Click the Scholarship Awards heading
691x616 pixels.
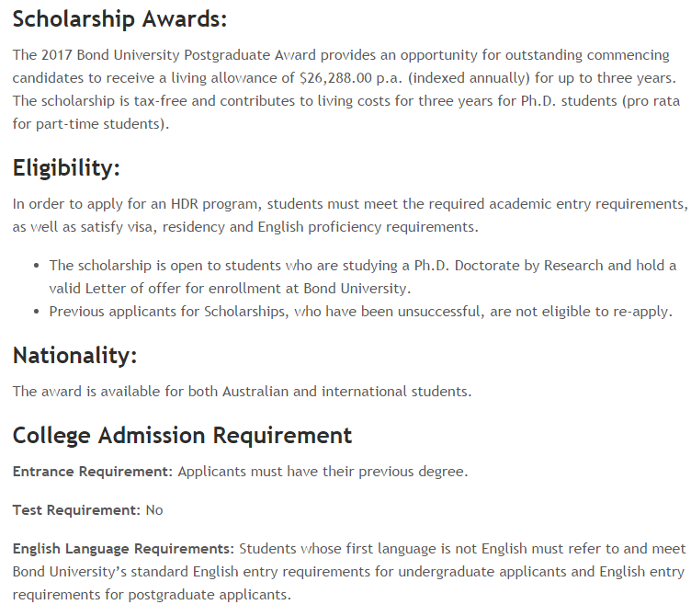click(x=119, y=20)
